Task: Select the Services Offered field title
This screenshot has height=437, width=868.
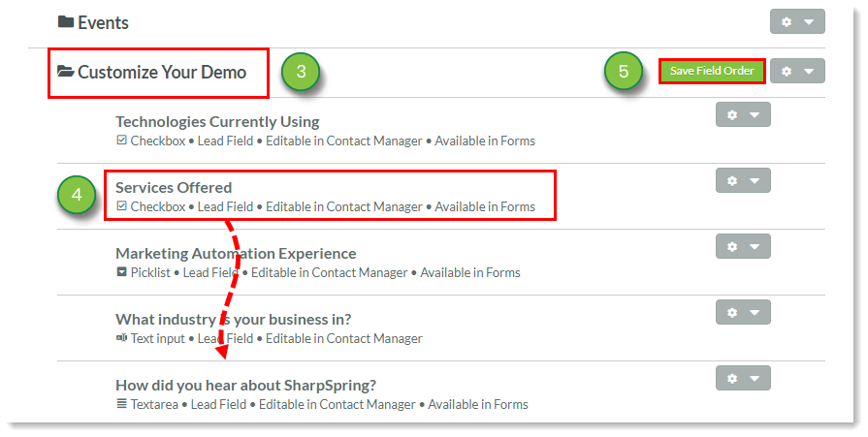Action: [174, 188]
